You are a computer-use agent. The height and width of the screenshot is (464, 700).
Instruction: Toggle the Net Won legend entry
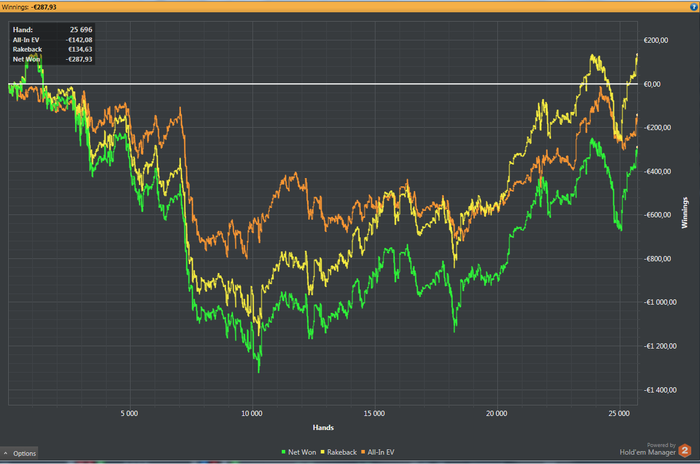(x=299, y=452)
